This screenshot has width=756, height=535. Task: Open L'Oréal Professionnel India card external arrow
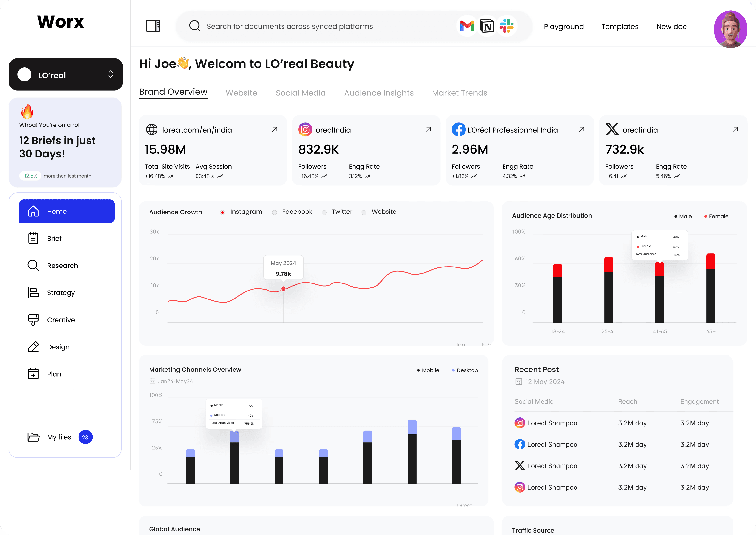[x=582, y=129]
